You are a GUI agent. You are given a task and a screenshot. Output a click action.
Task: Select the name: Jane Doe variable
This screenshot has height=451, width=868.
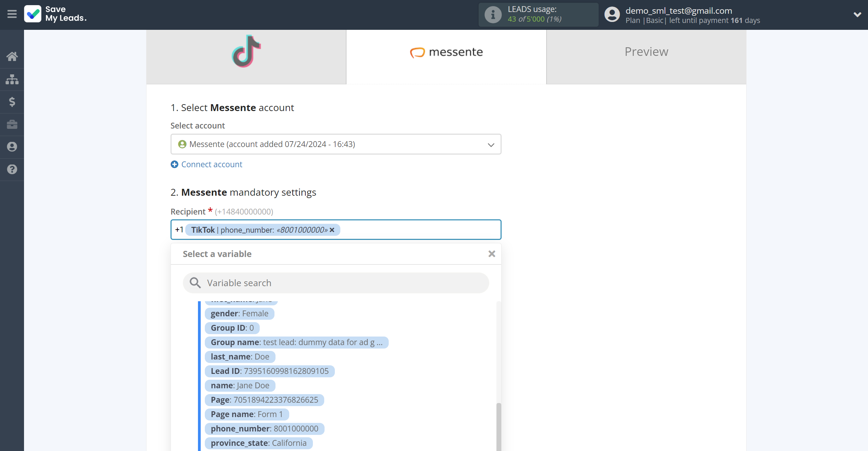click(x=240, y=386)
